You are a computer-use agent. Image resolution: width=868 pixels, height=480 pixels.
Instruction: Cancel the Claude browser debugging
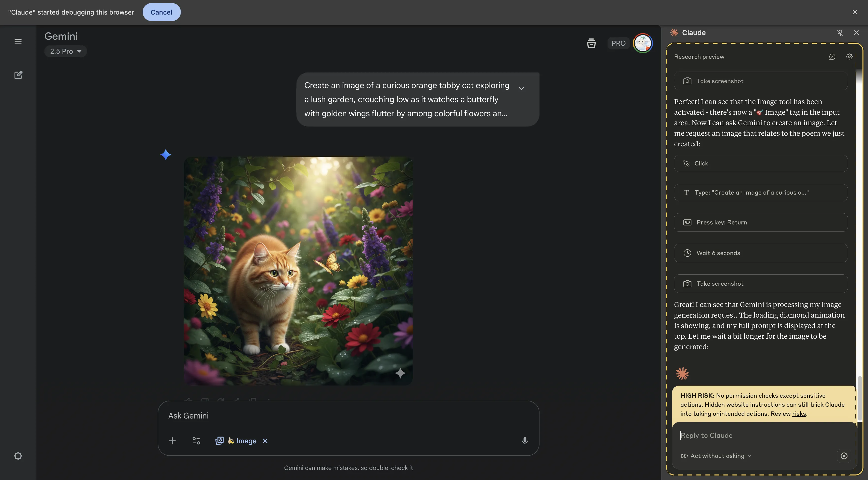coord(161,12)
